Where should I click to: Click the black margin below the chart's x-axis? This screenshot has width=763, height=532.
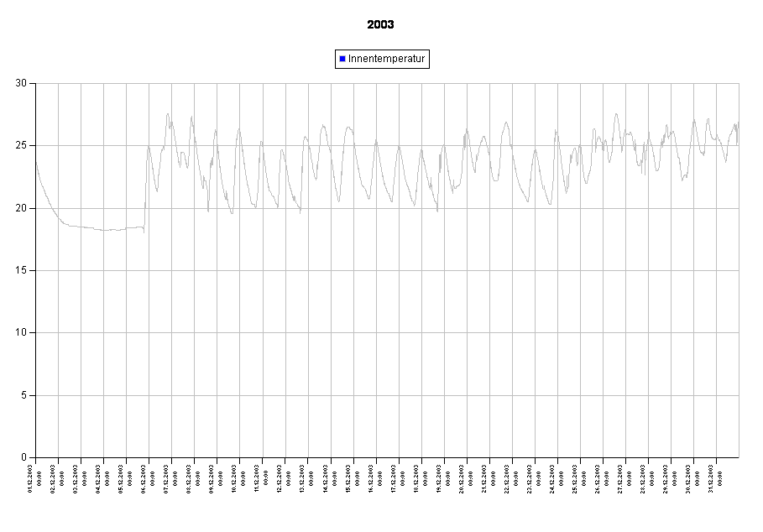tap(386, 495)
